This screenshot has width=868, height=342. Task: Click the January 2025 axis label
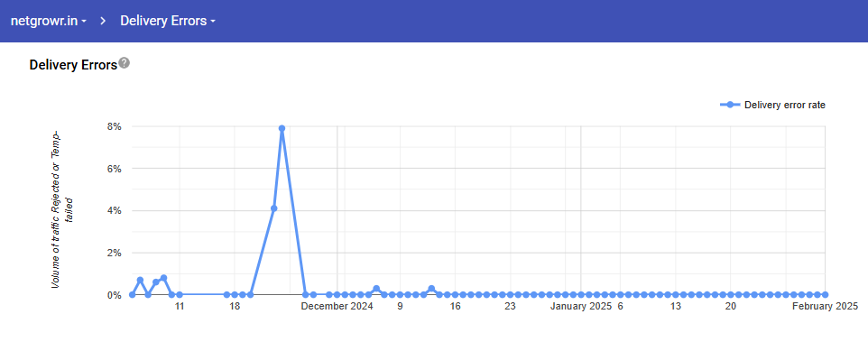581,307
